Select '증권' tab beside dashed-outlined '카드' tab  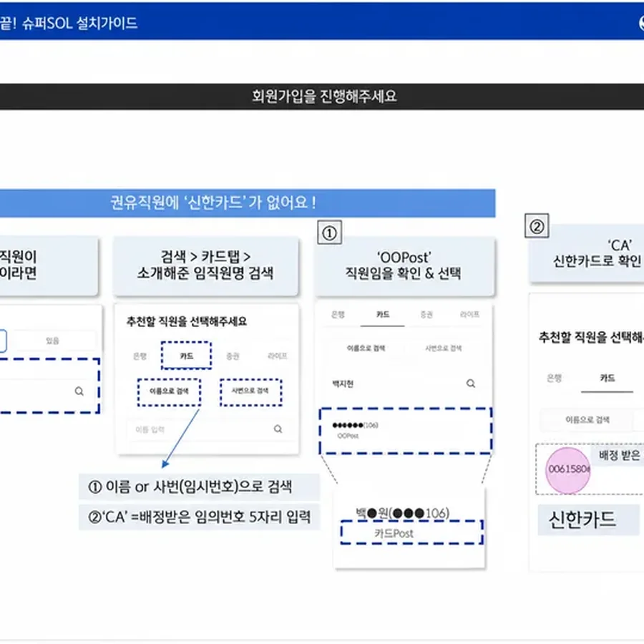click(x=233, y=356)
